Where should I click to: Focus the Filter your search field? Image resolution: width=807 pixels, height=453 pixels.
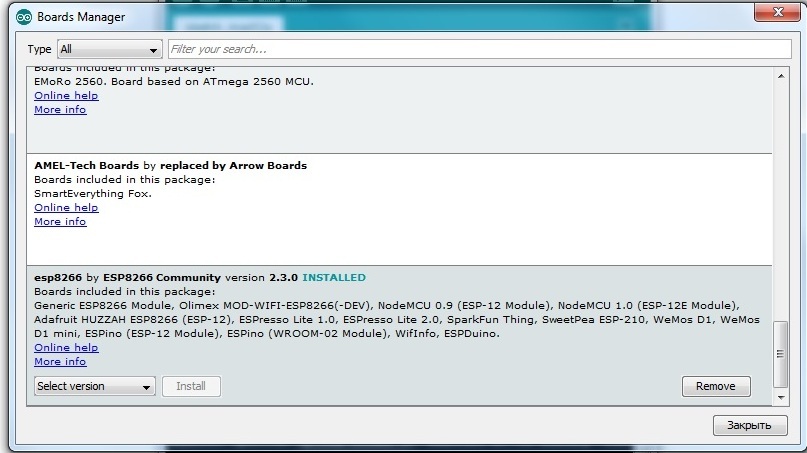[480, 49]
